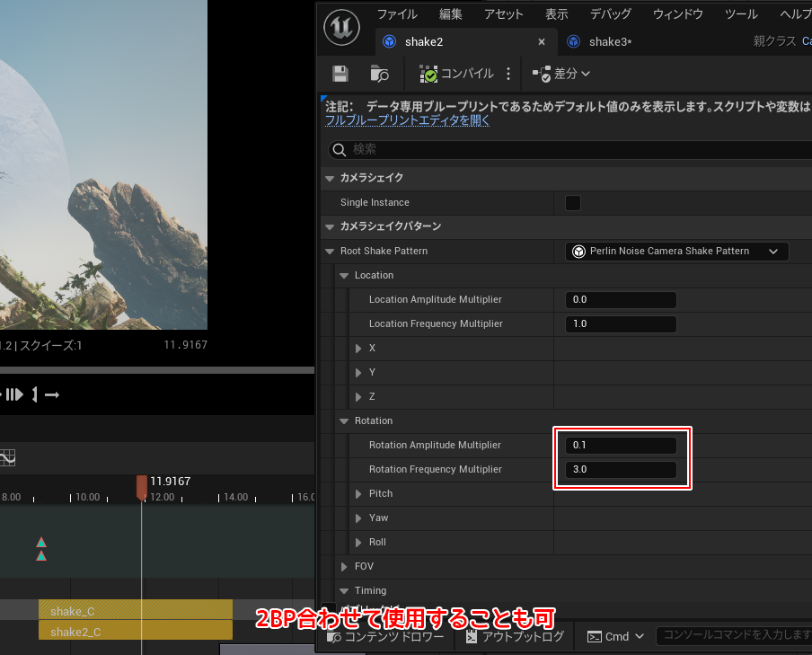The width and height of the screenshot is (812, 655).
Task: Click the Rotation Amplitude Multiplier value field
Action: click(x=621, y=446)
